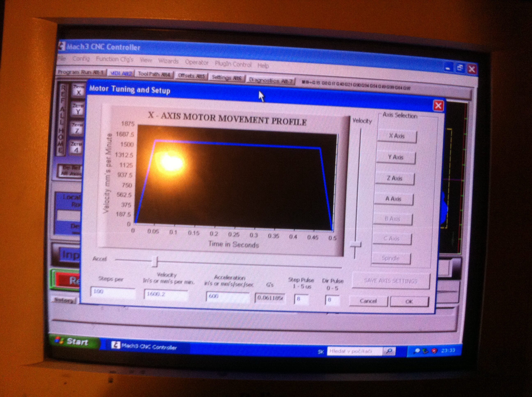Open the Operator menu

[196, 63]
